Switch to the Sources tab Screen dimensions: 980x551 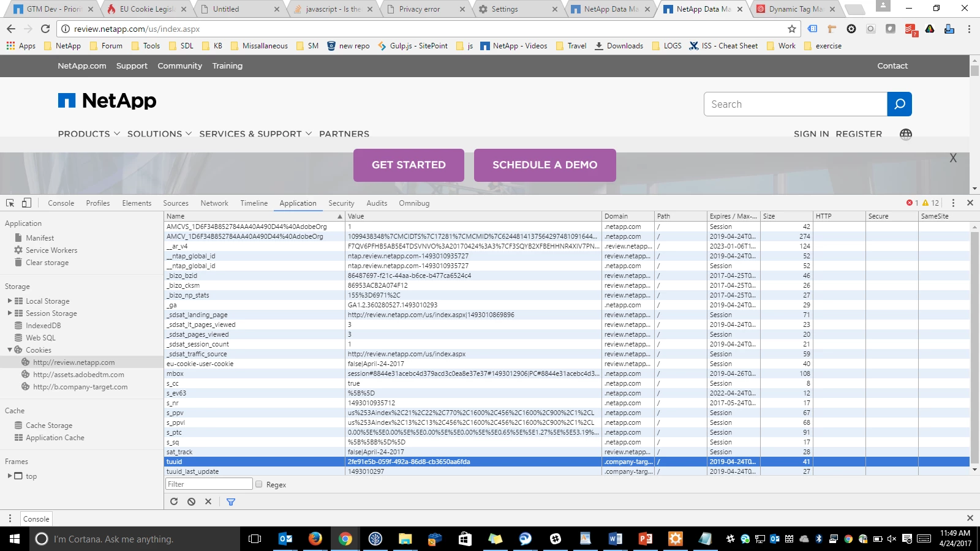coord(176,203)
